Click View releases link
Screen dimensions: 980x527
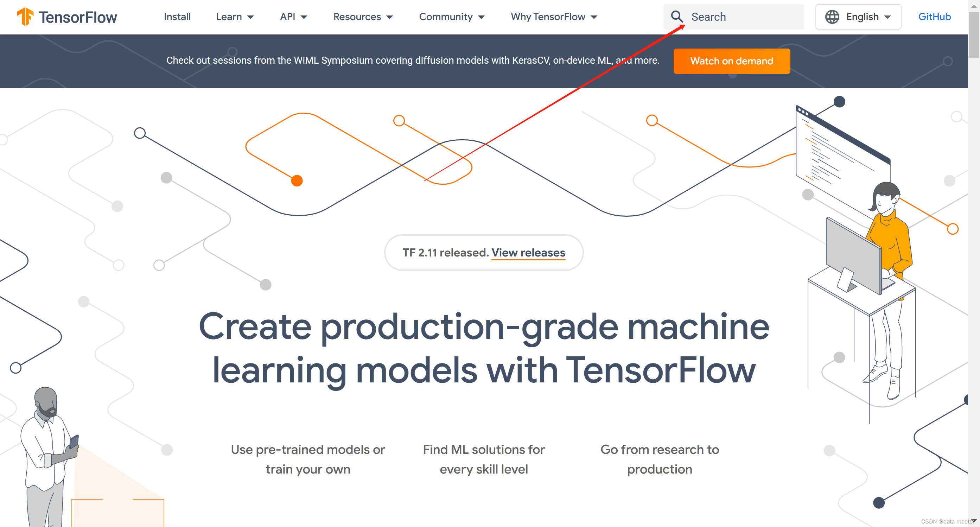point(528,253)
